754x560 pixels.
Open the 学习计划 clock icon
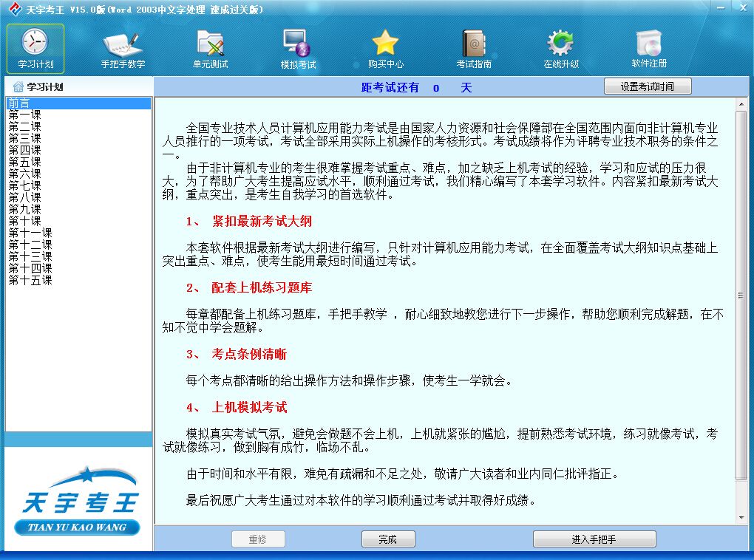(x=35, y=42)
